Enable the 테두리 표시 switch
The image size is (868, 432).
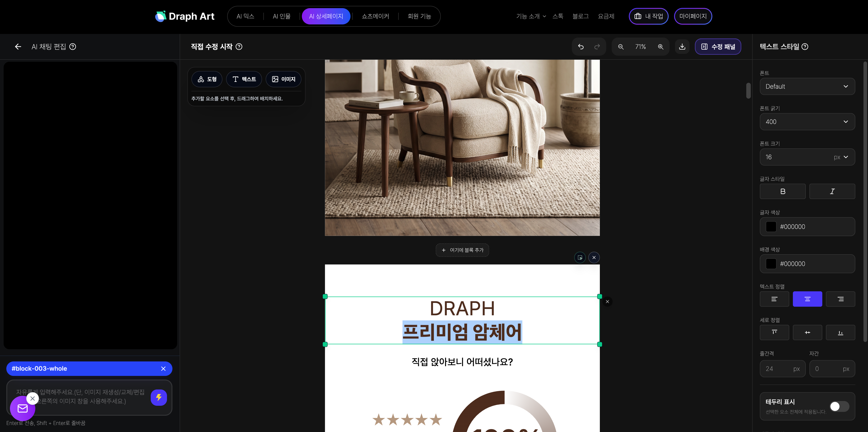click(x=839, y=406)
